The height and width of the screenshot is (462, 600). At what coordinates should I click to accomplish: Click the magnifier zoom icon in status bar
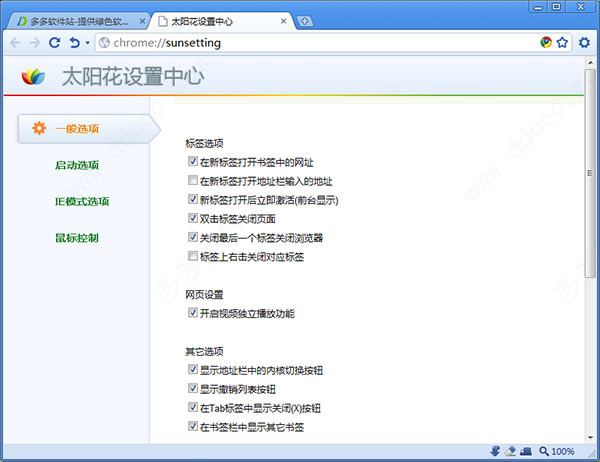[544, 451]
